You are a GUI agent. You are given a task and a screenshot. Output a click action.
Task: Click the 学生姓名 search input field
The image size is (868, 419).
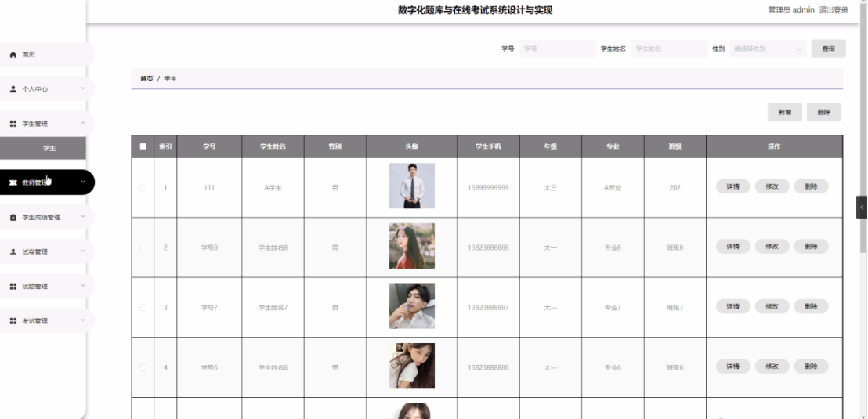tap(669, 49)
